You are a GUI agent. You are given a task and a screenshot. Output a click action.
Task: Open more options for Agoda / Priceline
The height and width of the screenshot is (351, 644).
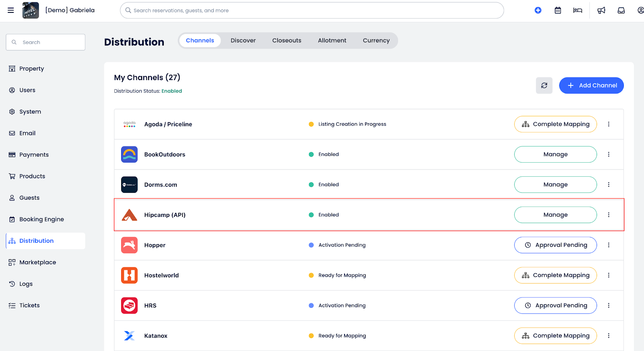609,124
